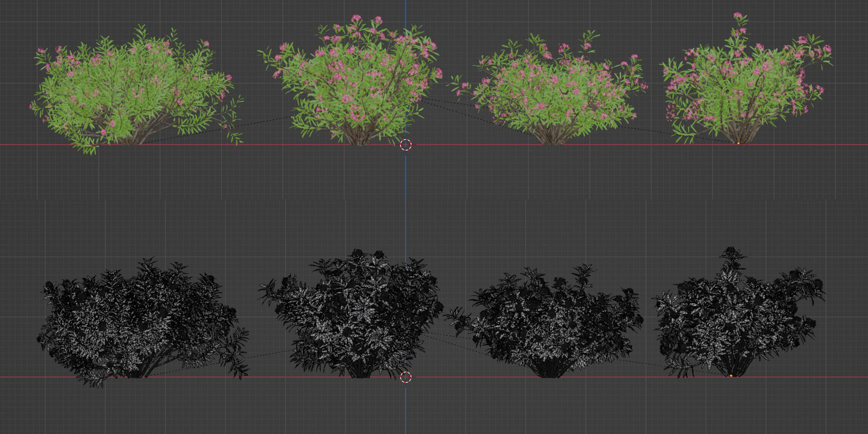Click the orange origin dot in the upper view
This screenshot has width=868, height=434.
click(738, 143)
